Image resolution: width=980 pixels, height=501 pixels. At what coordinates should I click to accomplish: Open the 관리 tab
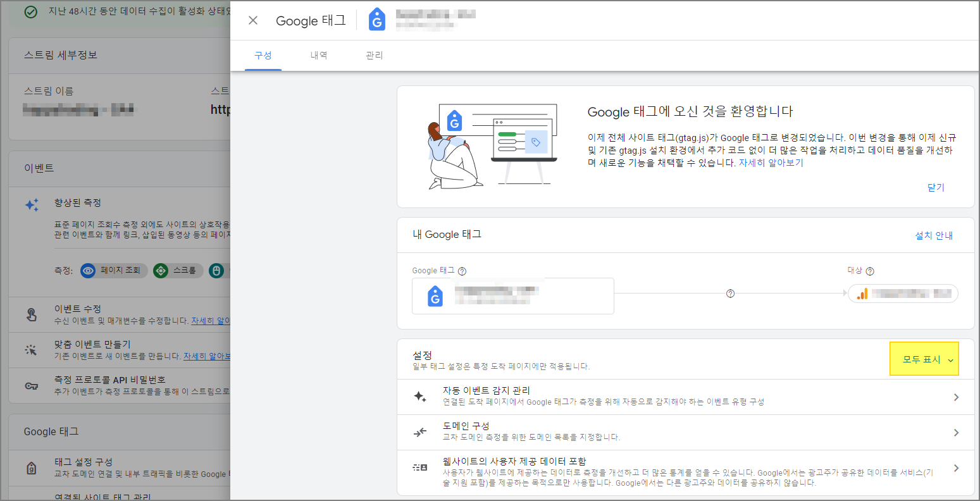(x=375, y=56)
